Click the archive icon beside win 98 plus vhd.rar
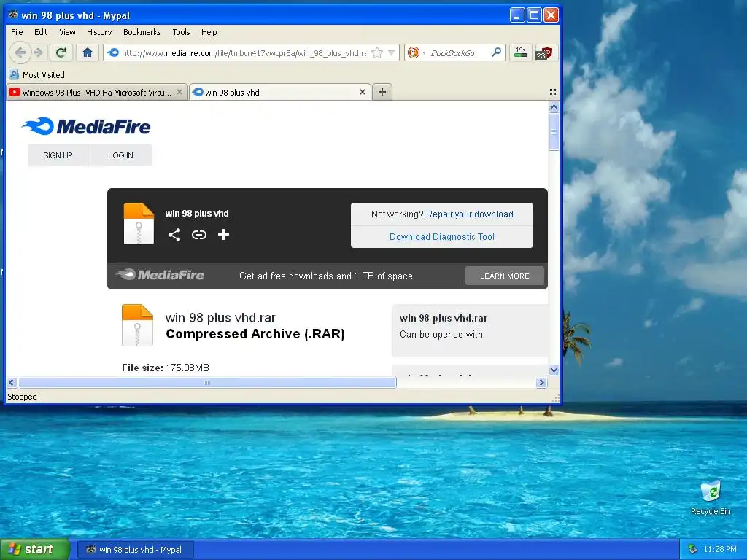This screenshot has width=747, height=560. click(137, 324)
